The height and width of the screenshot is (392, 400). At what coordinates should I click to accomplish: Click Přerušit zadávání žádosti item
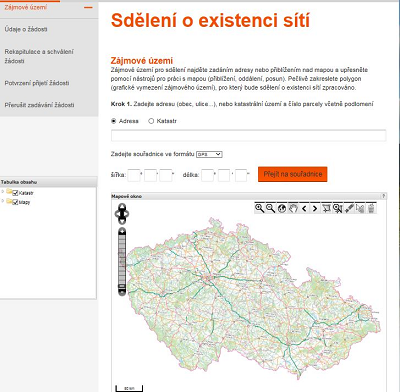pyautogui.click(x=39, y=105)
